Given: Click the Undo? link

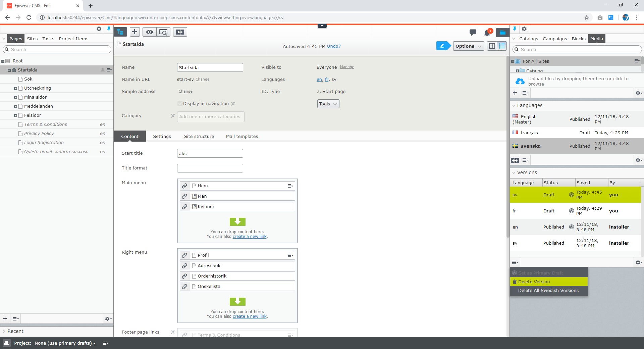Looking at the screenshot, I should 334,46.
